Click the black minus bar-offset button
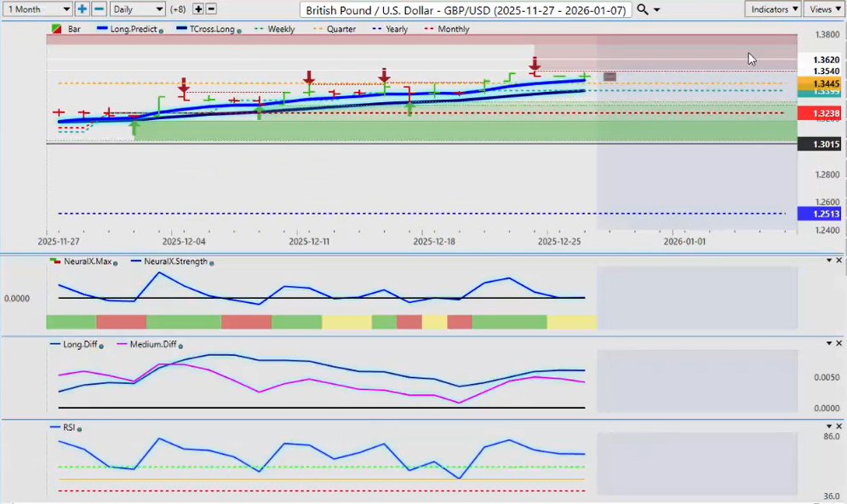The image size is (847, 504). (x=211, y=9)
